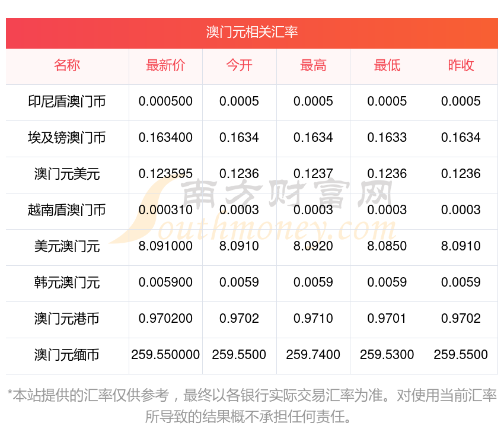Click the 最低 value 0.1633
504x435 pixels.
click(x=387, y=138)
